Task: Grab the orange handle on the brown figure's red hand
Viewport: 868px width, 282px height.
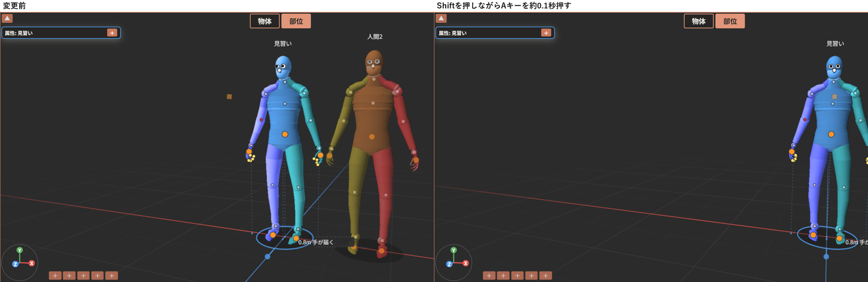Action: click(415, 160)
